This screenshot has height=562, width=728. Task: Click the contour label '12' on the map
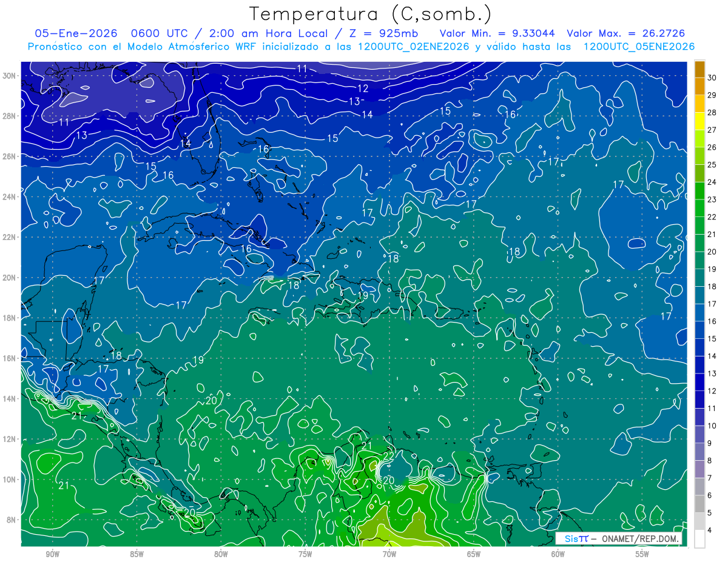363,89
